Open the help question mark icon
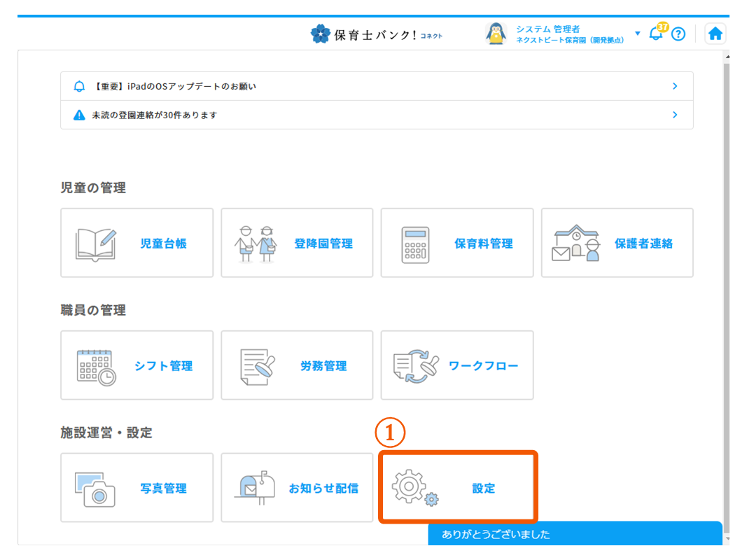Viewport: 747px width, 560px height. pyautogui.click(x=678, y=34)
